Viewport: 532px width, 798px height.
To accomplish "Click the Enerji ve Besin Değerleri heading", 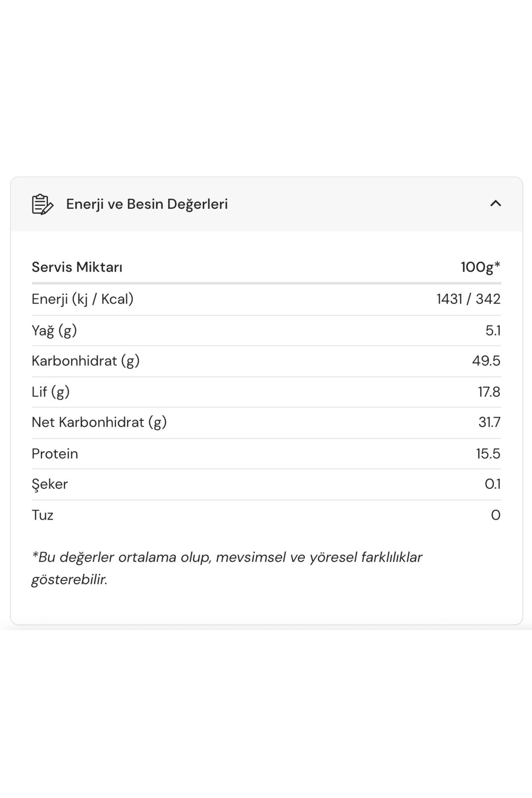I will 147,204.
